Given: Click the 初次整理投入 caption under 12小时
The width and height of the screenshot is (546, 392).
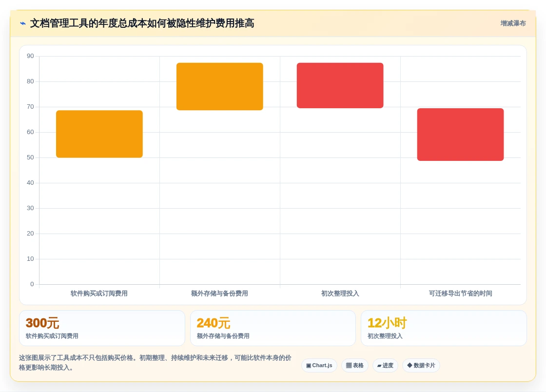Looking at the screenshot, I should tap(385, 336).
